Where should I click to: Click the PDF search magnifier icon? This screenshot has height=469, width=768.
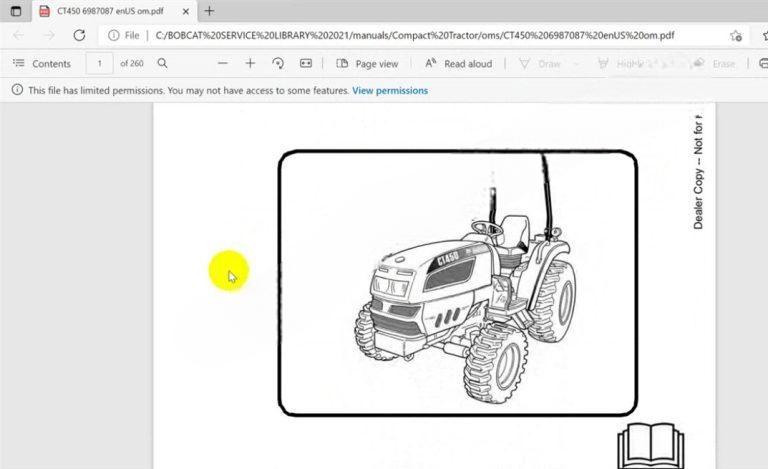162,63
